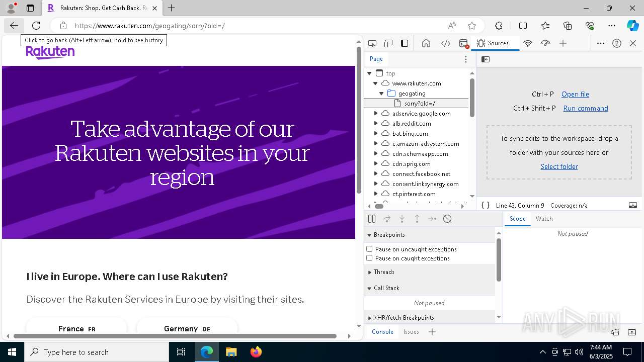The height and width of the screenshot is (362, 644).
Task: Open the Windows Start menu
Action: tap(12, 352)
